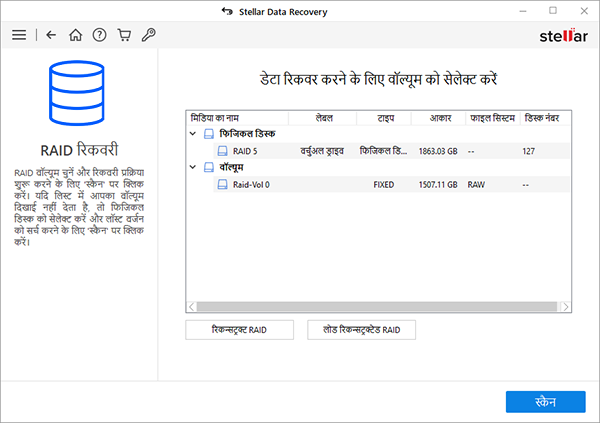This screenshot has width=600, height=423.
Task: Click the फाइल सिस्टम column header
Action: click(x=493, y=118)
